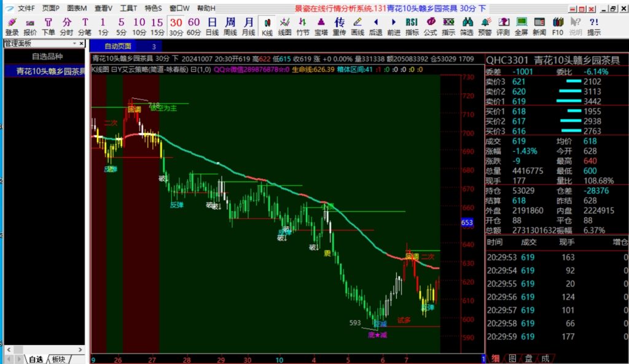Click the 自动页面 page tab
Image resolution: width=629 pixels, height=364 pixels.
(117, 46)
